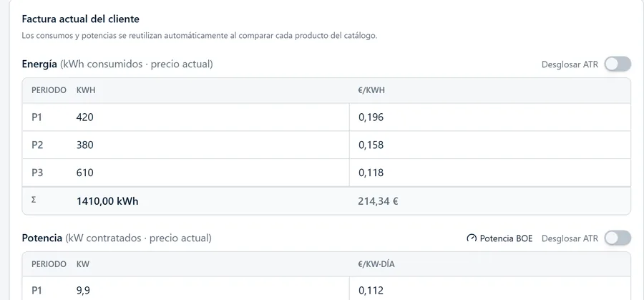Click the Potencia BOE button label
644x300 pixels.
point(506,238)
